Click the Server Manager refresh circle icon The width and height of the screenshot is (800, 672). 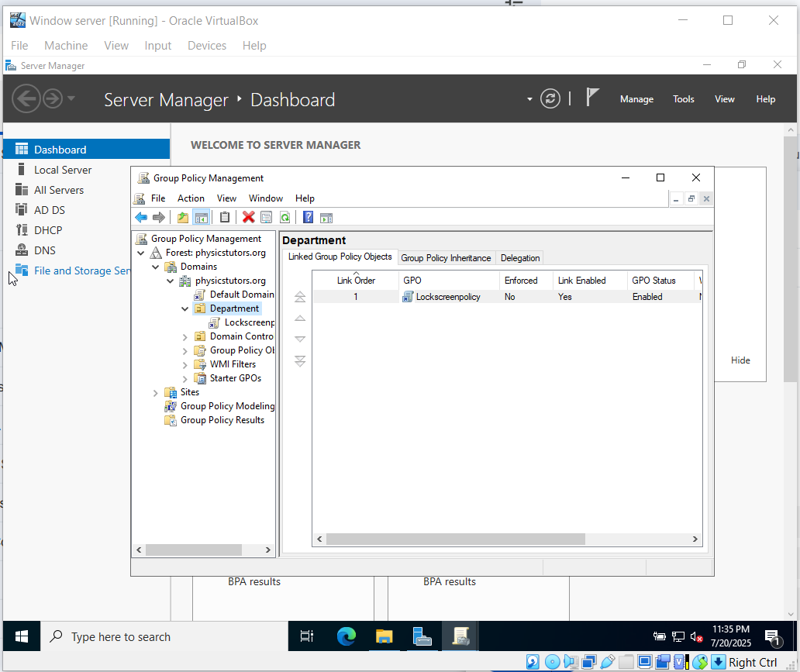pyautogui.click(x=550, y=98)
